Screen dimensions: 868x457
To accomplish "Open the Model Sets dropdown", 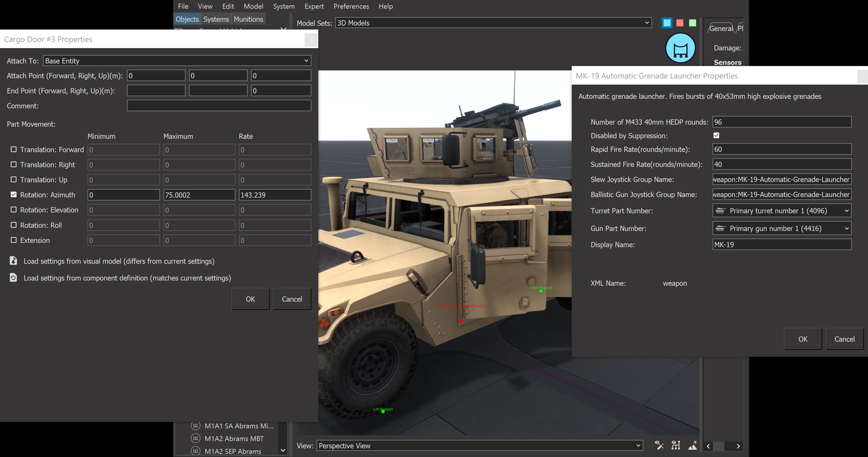I will 493,23.
